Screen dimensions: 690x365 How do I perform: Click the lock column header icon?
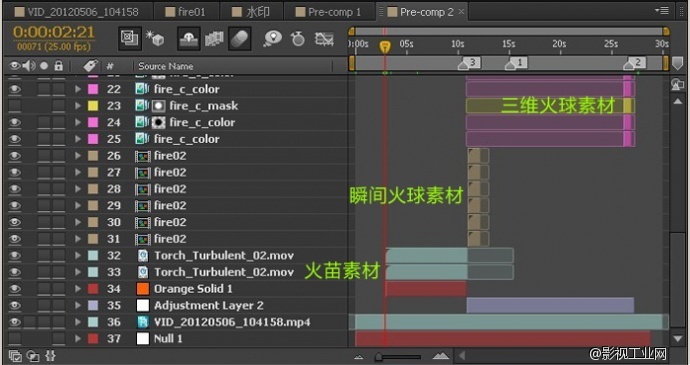[59, 66]
